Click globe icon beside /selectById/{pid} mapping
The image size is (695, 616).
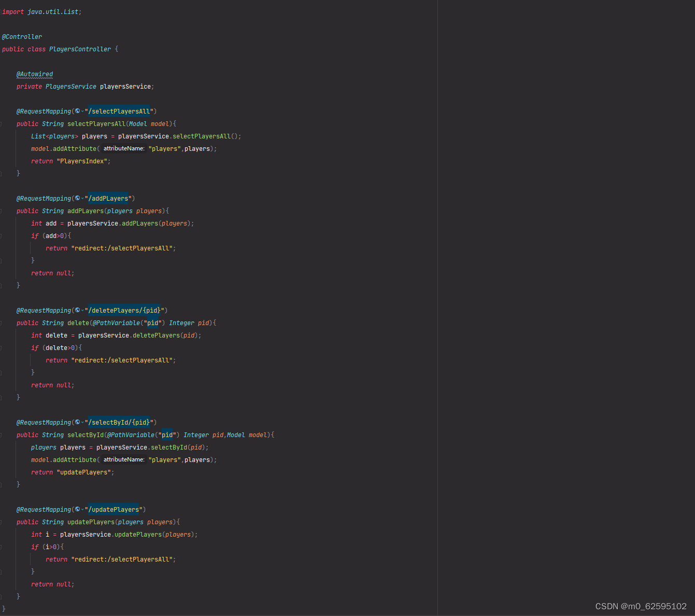pos(76,422)
